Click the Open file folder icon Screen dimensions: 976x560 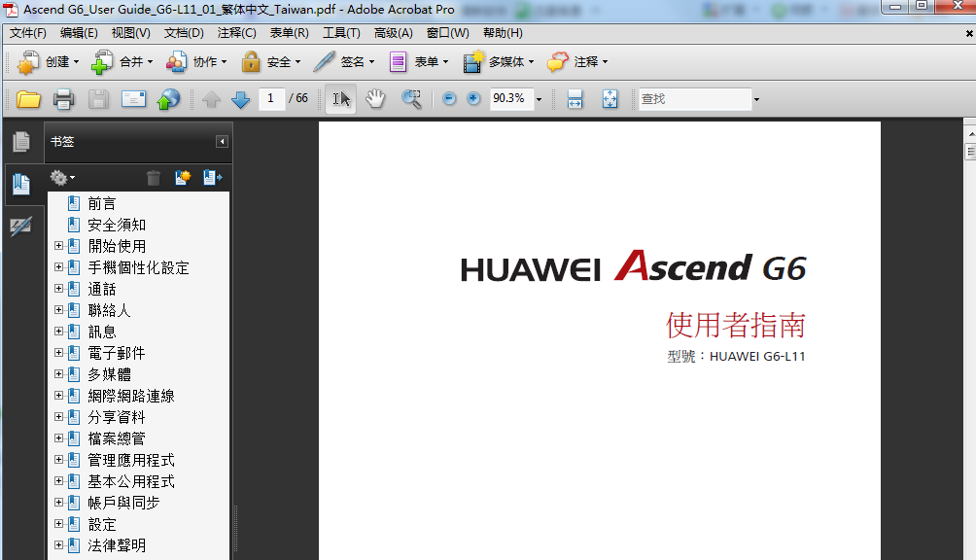pyautogui.click(x=28, y=99)
